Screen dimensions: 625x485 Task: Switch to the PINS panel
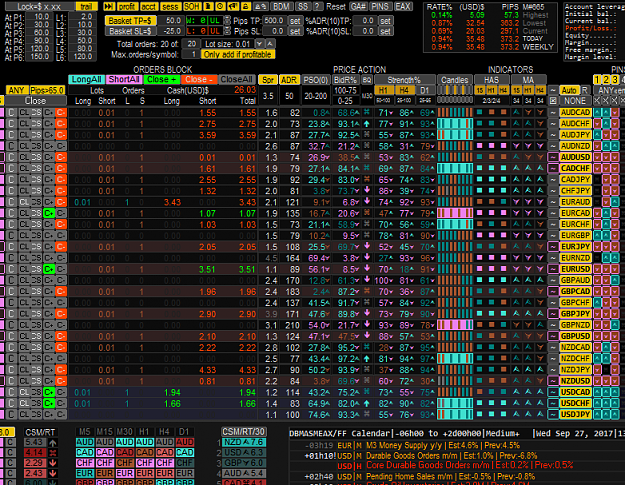pyautogui.click(x=379, y=6)
